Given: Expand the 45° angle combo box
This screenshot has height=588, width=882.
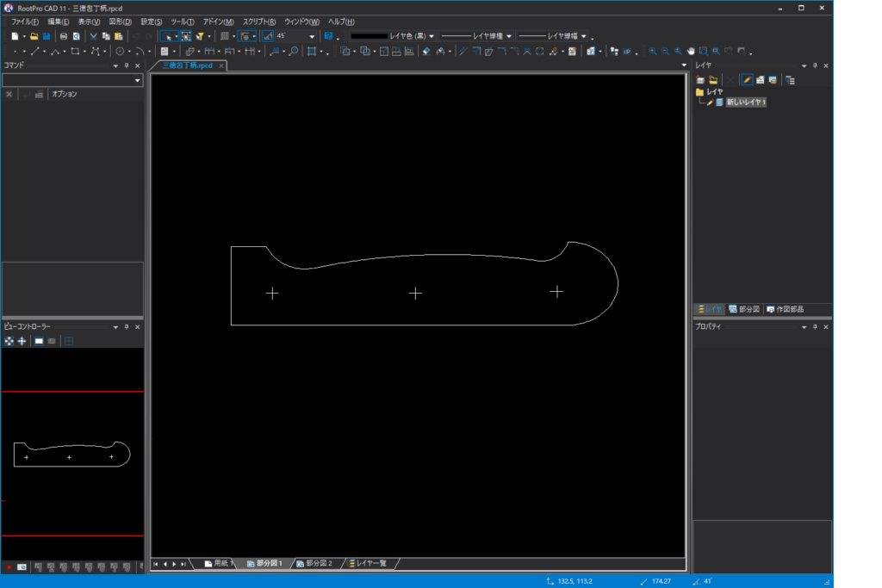Looking at the screenshot, I should click(312, 36).
